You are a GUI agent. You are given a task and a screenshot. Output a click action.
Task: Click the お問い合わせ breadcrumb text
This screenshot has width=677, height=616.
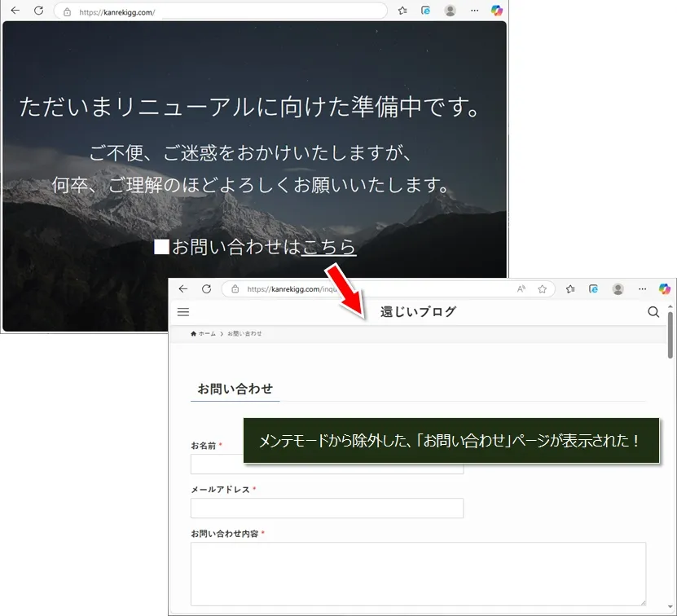(x=244, y=333)
